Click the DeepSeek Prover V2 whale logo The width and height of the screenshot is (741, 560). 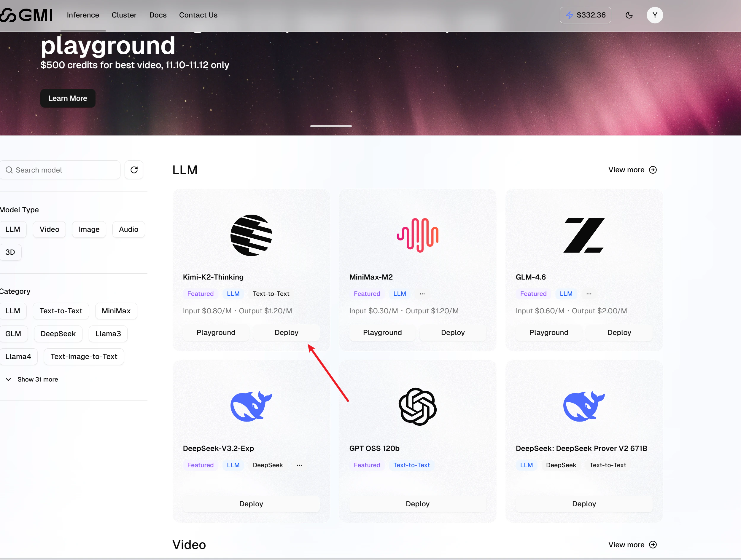pos(584,406)
